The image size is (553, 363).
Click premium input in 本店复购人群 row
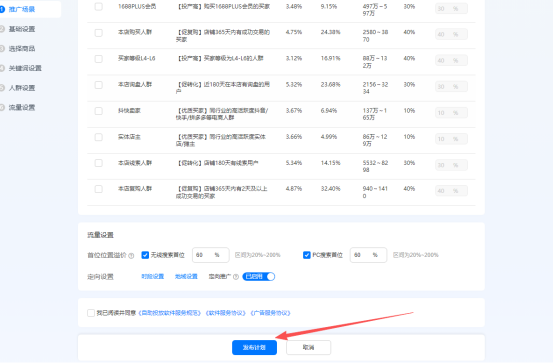(x=451, y=191)
